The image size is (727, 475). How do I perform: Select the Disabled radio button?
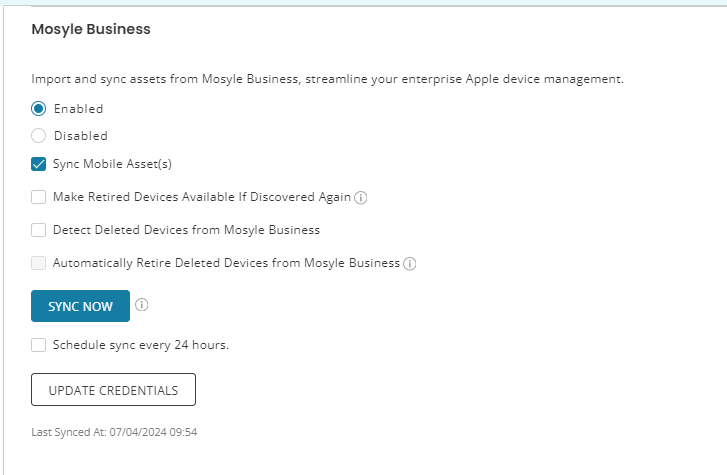pyautogui.click(x=38, y=135)
